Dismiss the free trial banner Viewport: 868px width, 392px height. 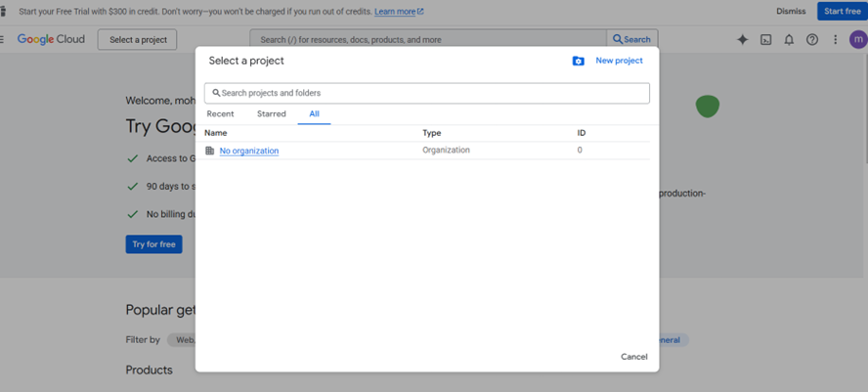pyautogui.click(x=791, y=11)
